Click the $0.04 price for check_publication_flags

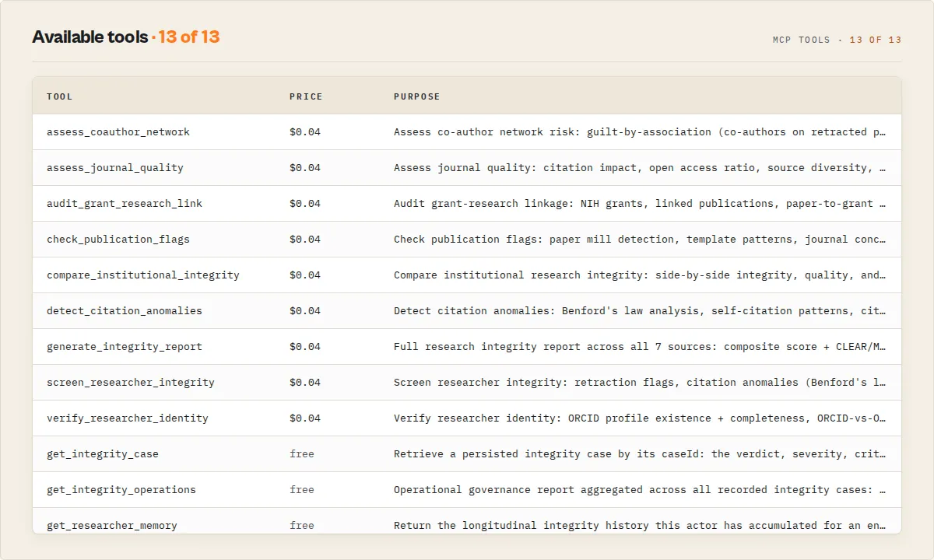point(305,239)
